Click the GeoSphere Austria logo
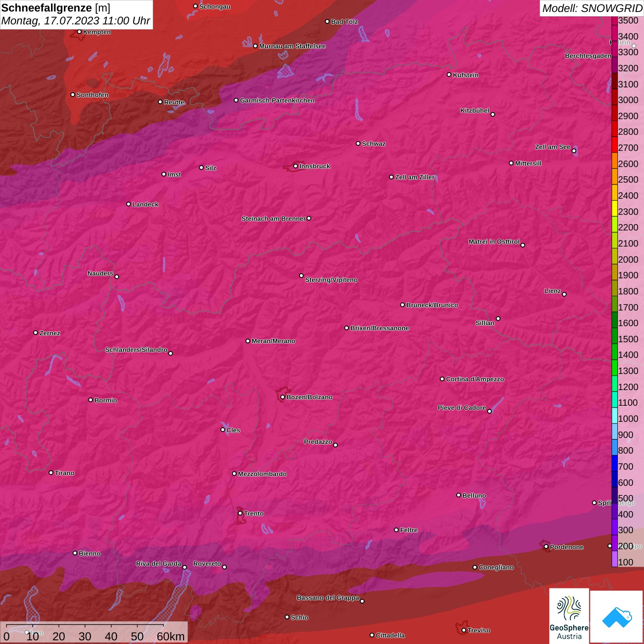Viewport: 644px width, 644px height. [569, 615]
